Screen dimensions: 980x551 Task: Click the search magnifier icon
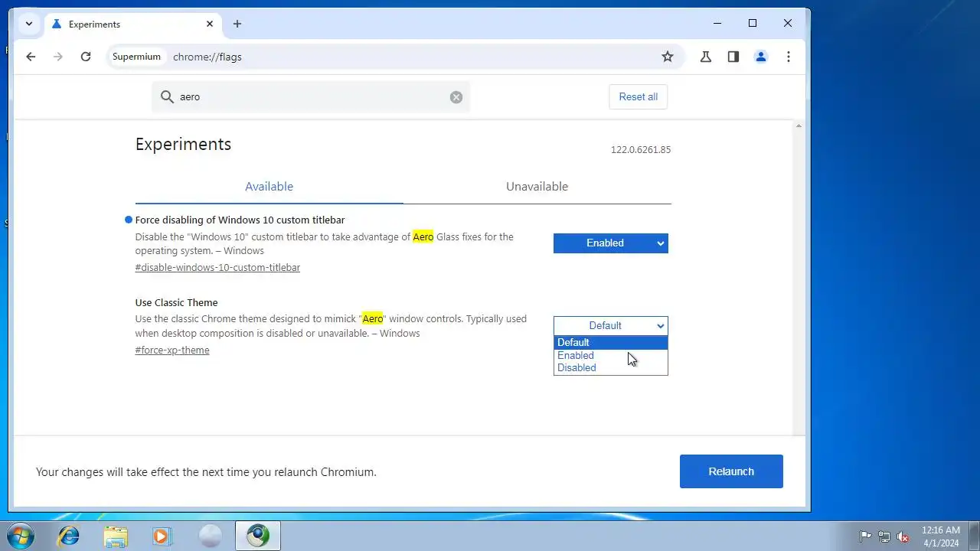pos(167,96)
